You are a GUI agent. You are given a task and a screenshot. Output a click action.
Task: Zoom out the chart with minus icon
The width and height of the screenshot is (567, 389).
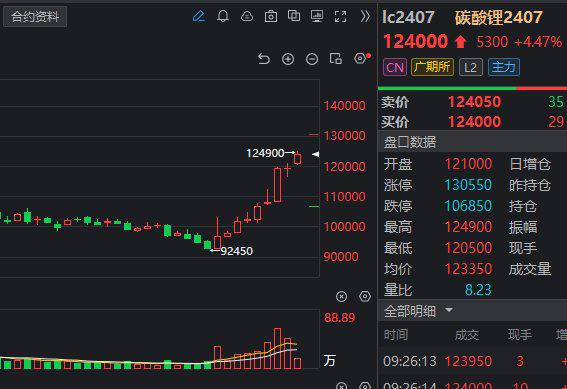312,59
